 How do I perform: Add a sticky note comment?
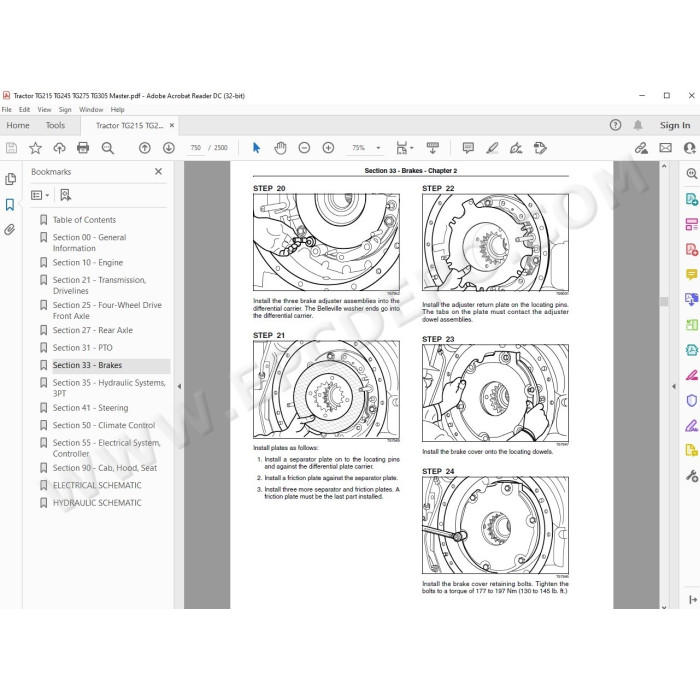click(x=468, y=148)
